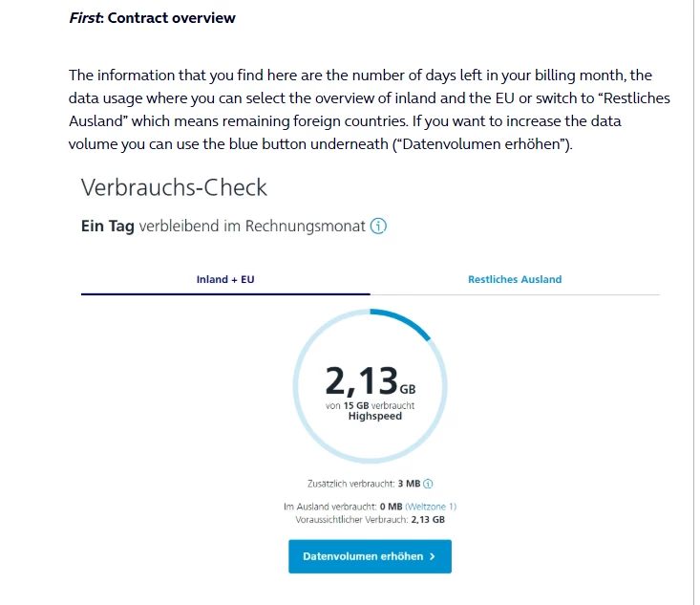Click the Contract overview heading
The height and width of the screenshot is (605, 700).
(x=152, y=17)
